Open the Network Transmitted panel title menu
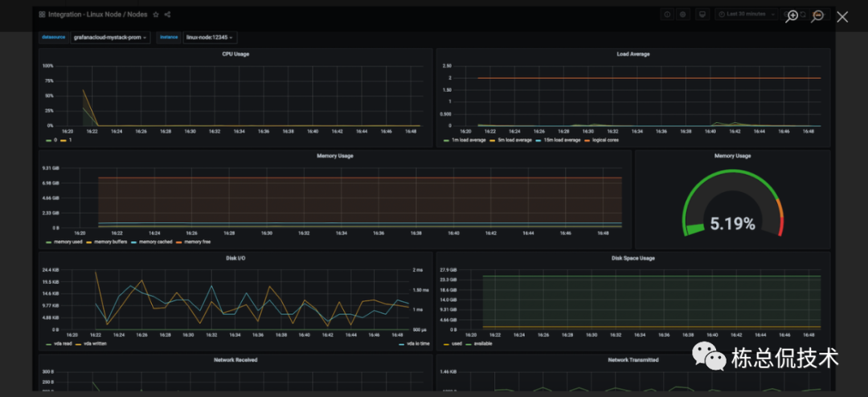Screen dimensions: 868x397 [x=633, y=360]
